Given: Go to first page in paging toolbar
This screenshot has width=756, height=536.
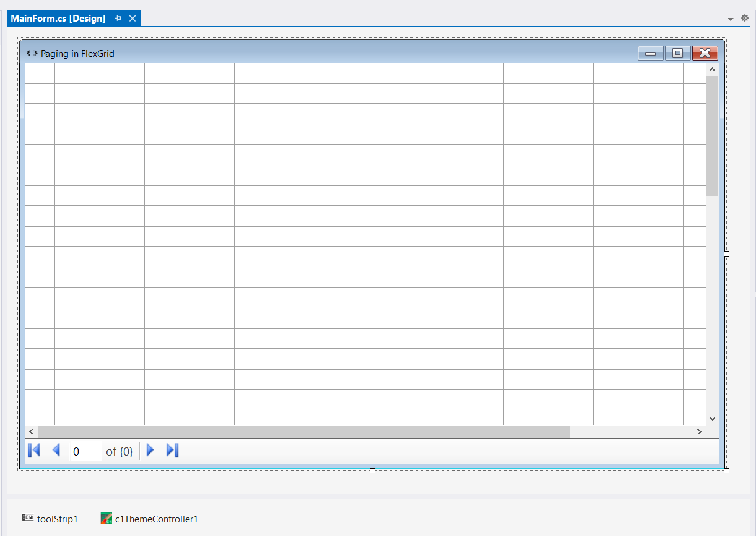Looking at the screenshot, I should (34, 451).
